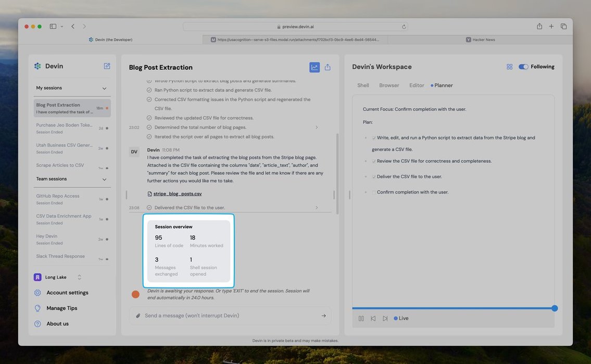Send the message with the arrow icon
This screenshot has width=591, height=364.
[x=323, y=316]
